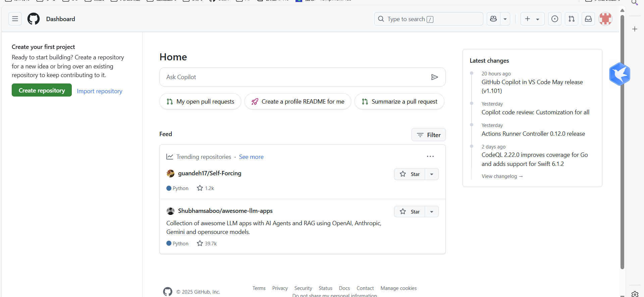Select My open pull requests suggestion
The image size is (644, 297).
pos(200,101)
